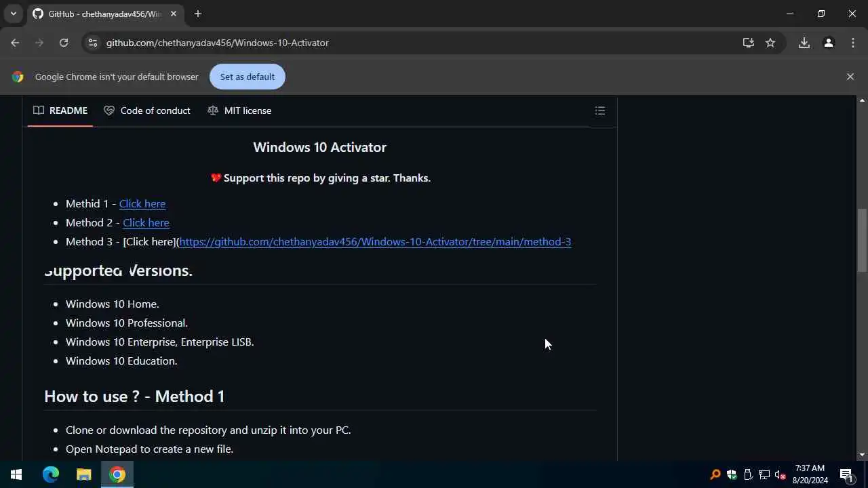
Task: Open the Method 3 GitHub URL link
Action: (x=375, y=241)
